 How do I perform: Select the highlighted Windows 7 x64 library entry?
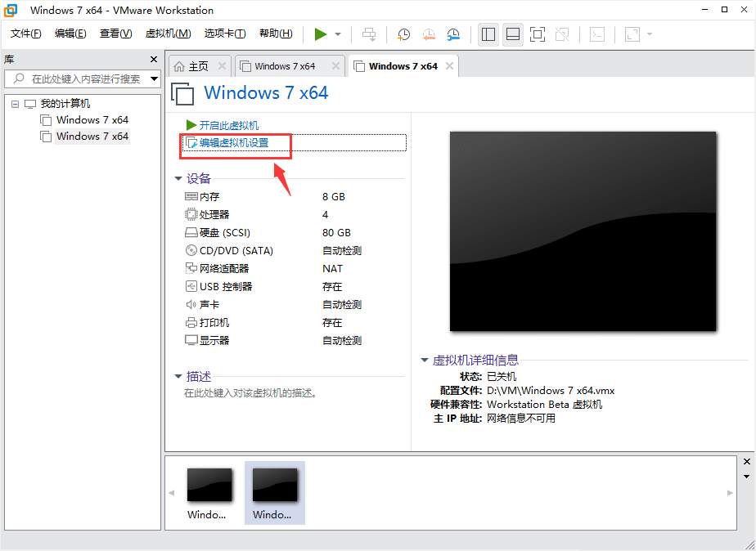[92, 137]
